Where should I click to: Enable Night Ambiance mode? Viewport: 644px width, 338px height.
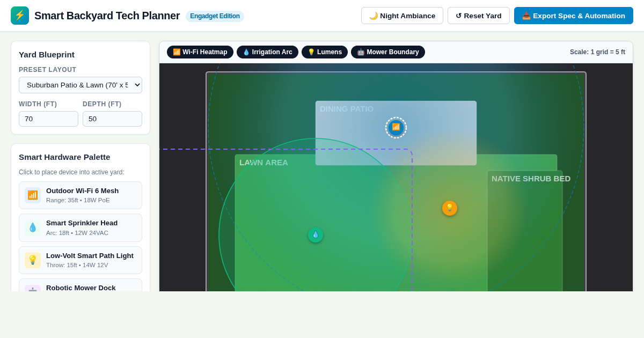tap(402, 16)
